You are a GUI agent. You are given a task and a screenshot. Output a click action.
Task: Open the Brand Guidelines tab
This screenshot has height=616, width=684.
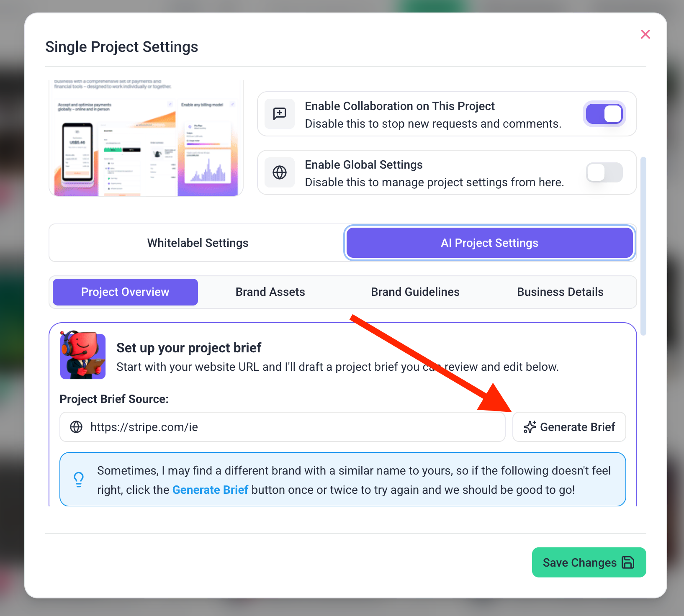point(415,292)
